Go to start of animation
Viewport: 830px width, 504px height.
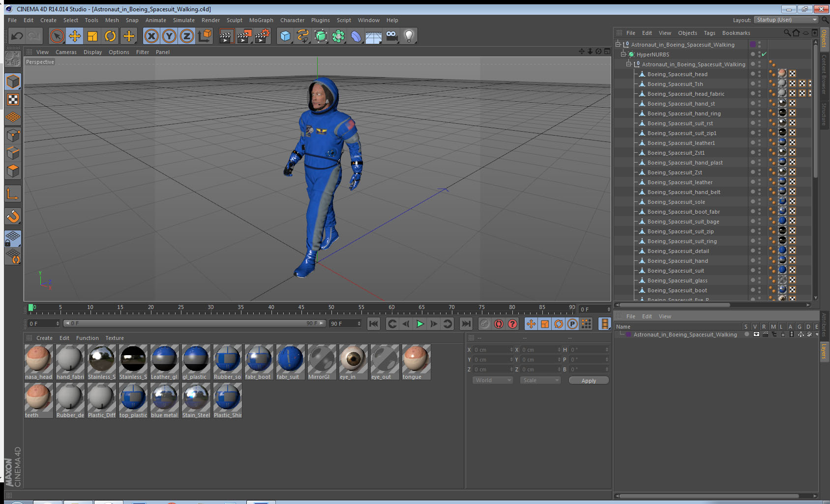click(x=374, y=324)
